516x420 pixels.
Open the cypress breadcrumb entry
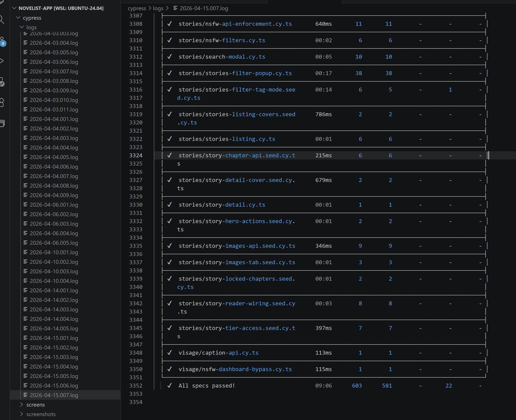pos(137,8)
